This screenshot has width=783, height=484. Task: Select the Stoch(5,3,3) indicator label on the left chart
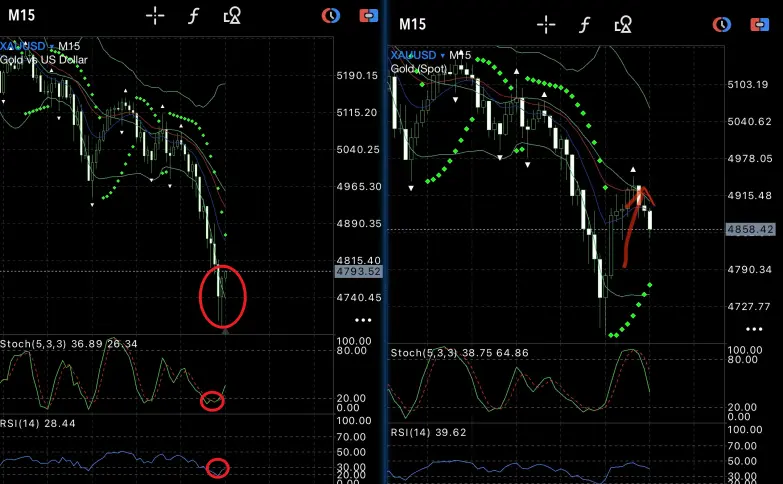pos(39,343)
